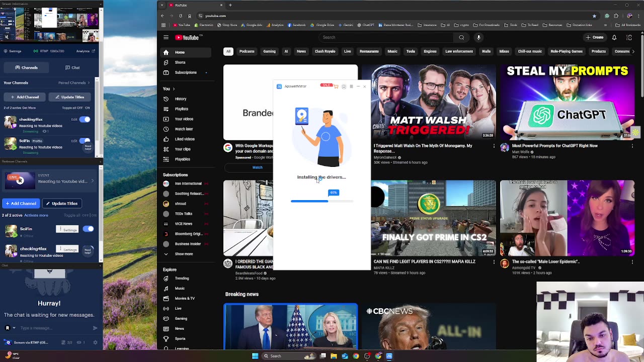
Task: Open chat settings gear icon
Action: point(95,342)
